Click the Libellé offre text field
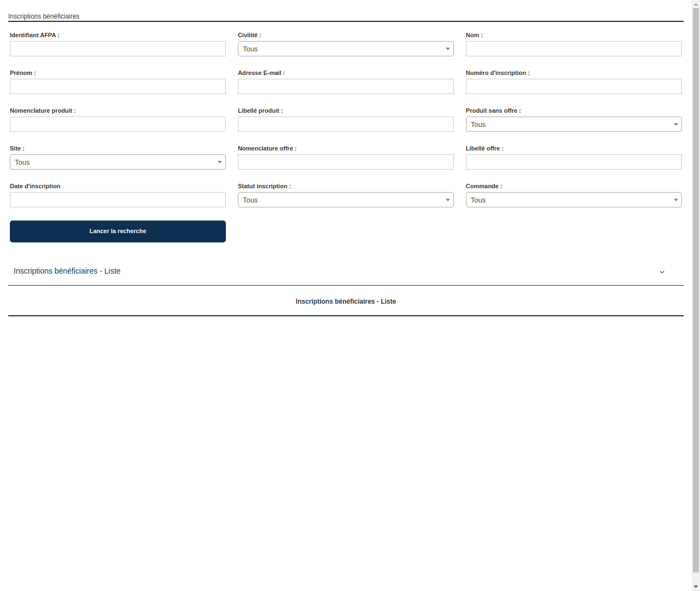The width and height of the screenshot is (700, 591). [x=574, y=162]
